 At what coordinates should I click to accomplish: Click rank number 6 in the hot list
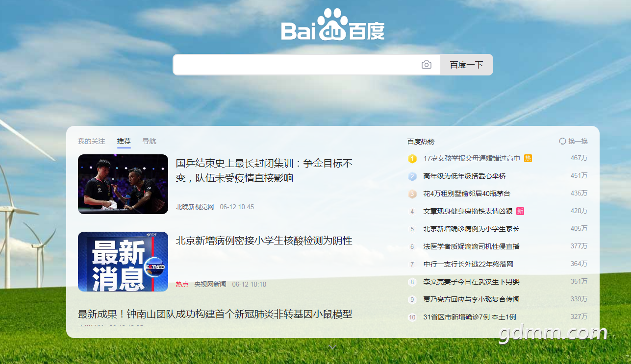pos(412,247)
